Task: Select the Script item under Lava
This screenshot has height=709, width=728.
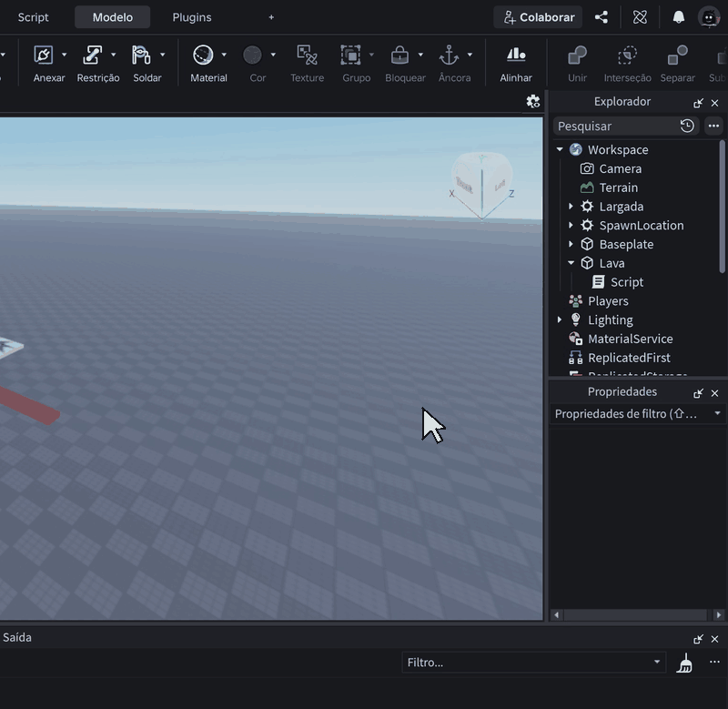Action: click(627, 282)
